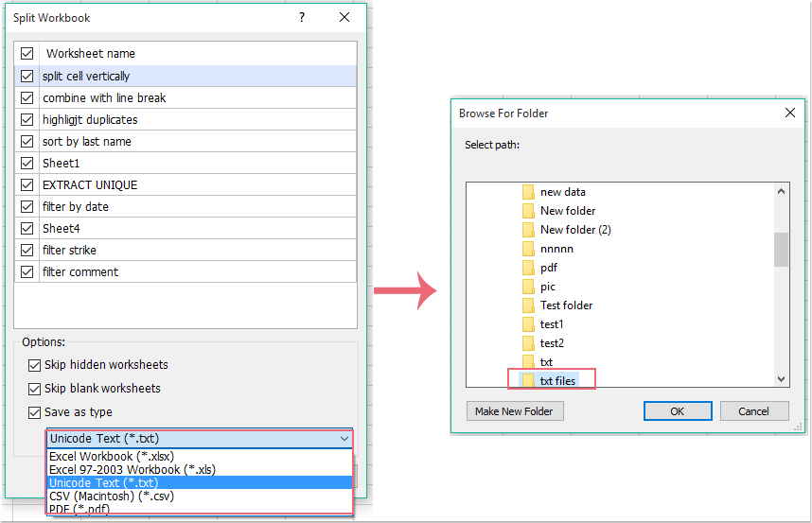
Task: Click the help question mark in Split Workbook
Action: point(302,18)
